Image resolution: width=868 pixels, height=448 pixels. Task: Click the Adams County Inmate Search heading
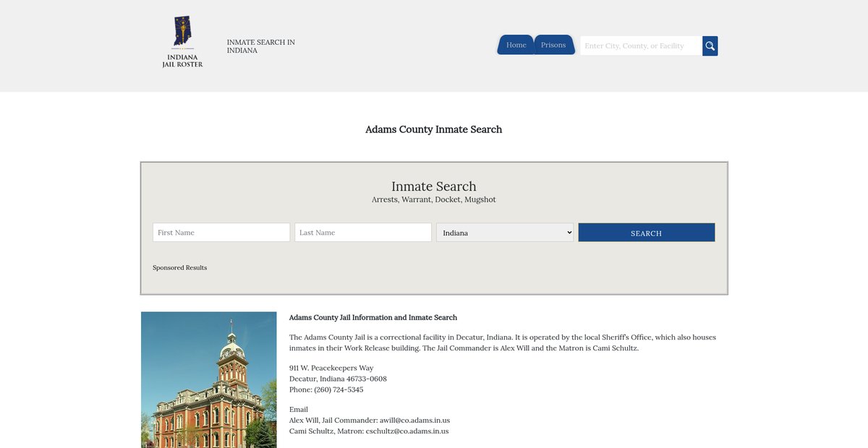point(433,129)
